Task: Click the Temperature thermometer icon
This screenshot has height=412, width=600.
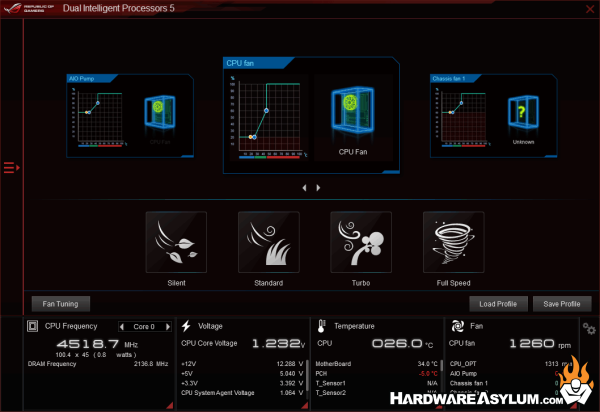Action: 321,326
